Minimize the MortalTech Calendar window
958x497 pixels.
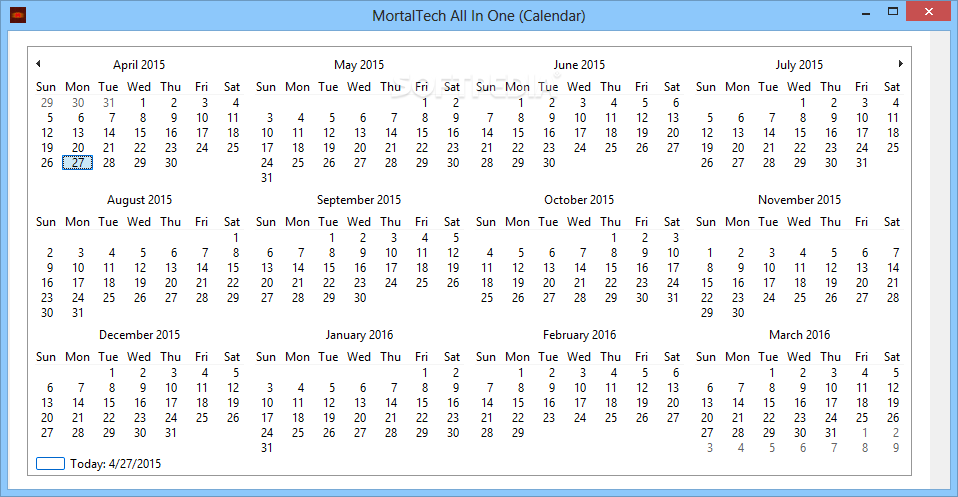(866, 12)
